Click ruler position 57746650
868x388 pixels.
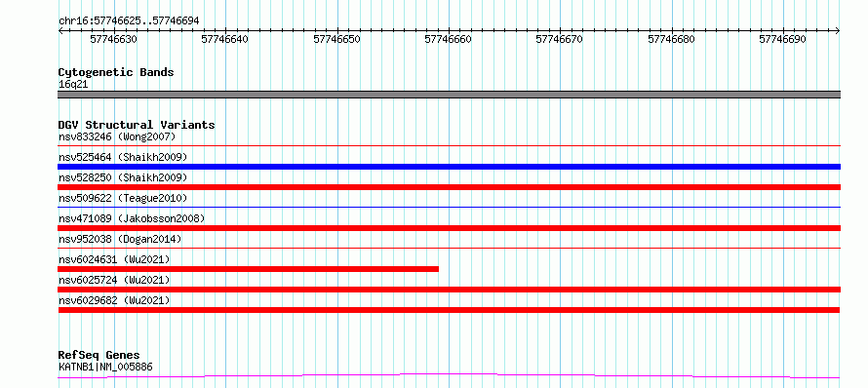coord(336,39)
